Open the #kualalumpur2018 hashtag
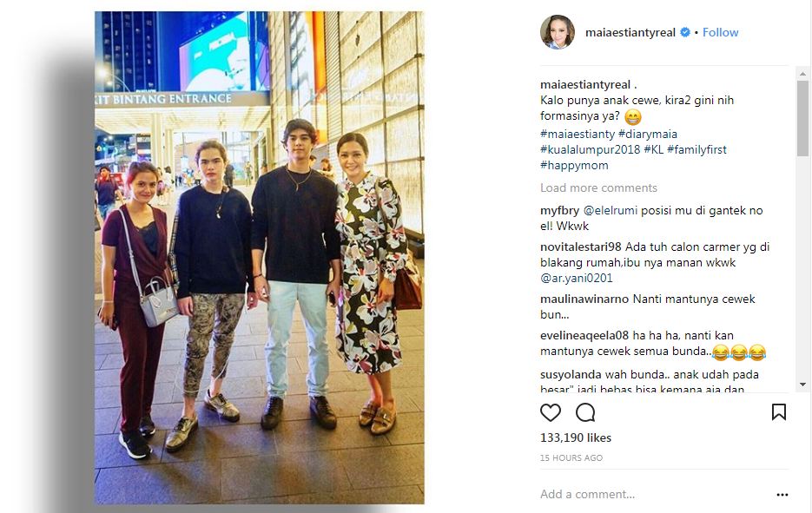The image size is (812, 513). point(590,149)
